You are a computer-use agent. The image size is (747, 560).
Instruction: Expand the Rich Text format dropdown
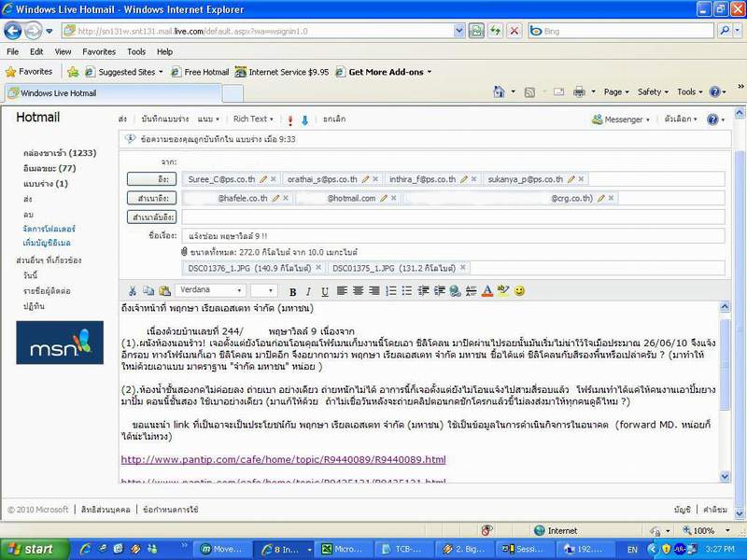click(253, 119)
